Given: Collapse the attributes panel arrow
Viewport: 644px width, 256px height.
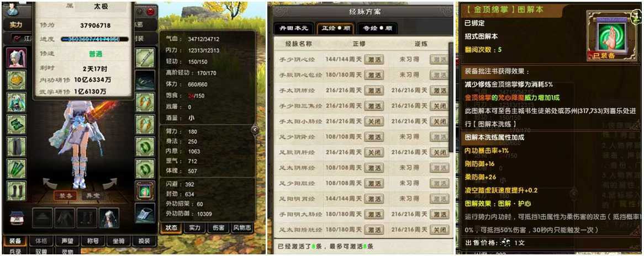Looking at the screenshot, I should pos(255,130).
